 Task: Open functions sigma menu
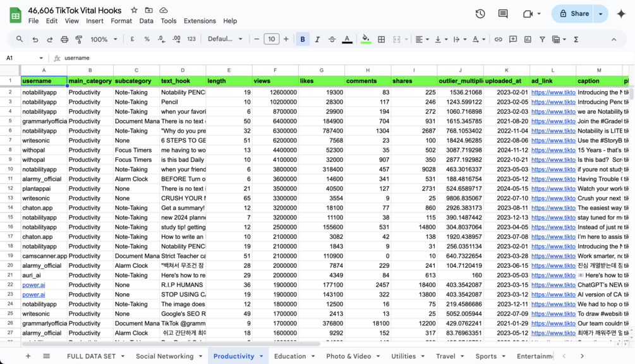point(576,39)
